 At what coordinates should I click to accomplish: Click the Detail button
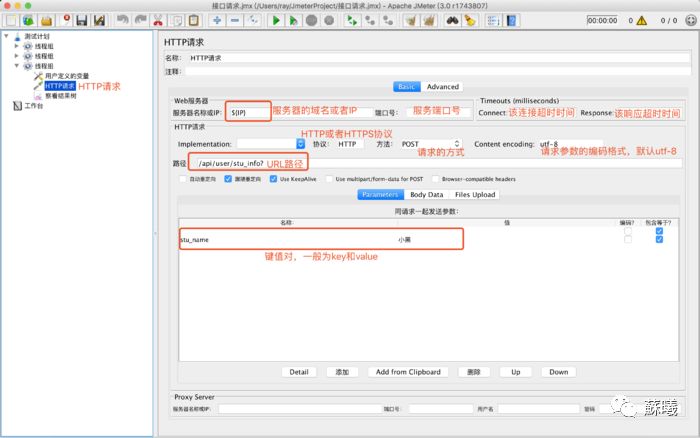299,372
